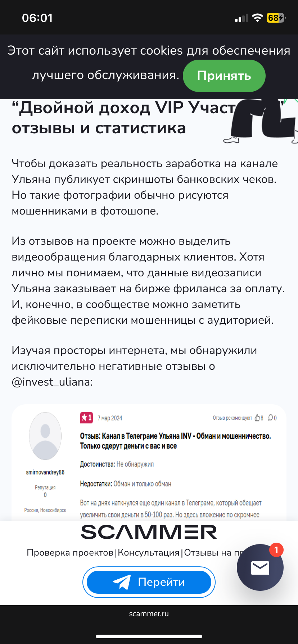
Task: Open smirnovandrey86 avatar picture
Action: pyautogui.click(x=45, y=436)
